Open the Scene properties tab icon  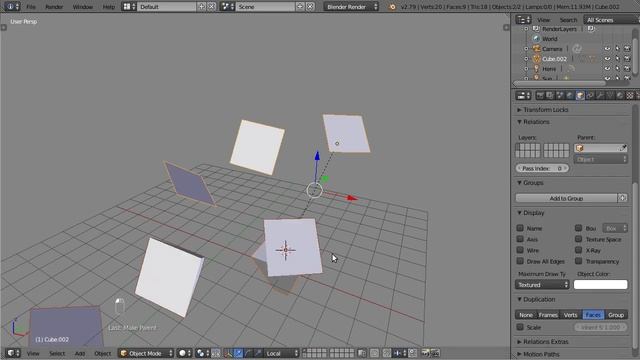tap(560, 96)
